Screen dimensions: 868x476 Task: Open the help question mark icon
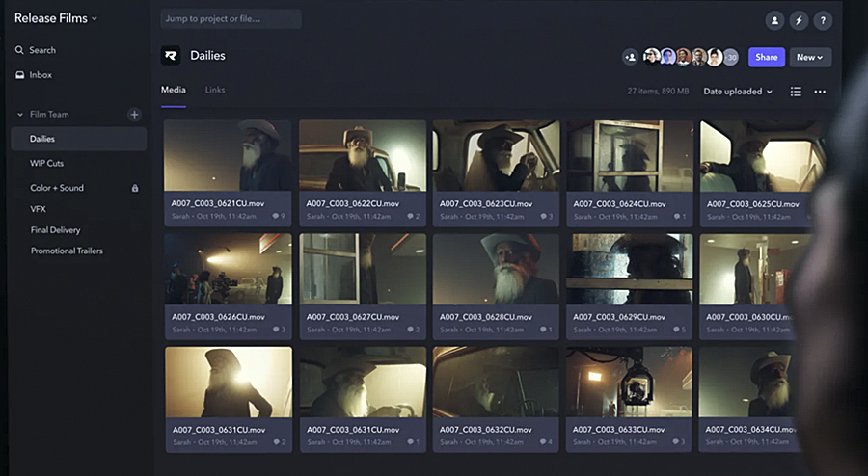point(824,21)
